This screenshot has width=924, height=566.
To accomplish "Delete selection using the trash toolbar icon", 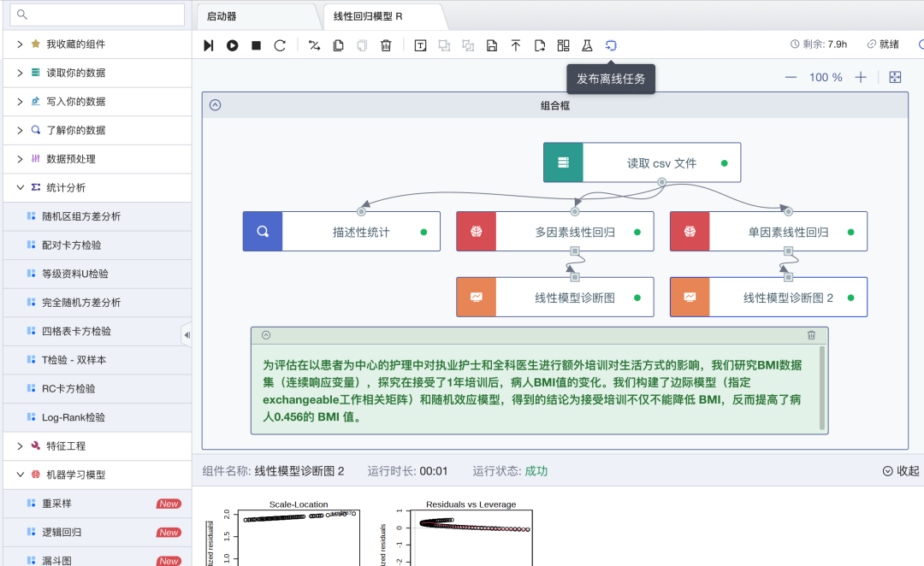I will pos(385,44).
